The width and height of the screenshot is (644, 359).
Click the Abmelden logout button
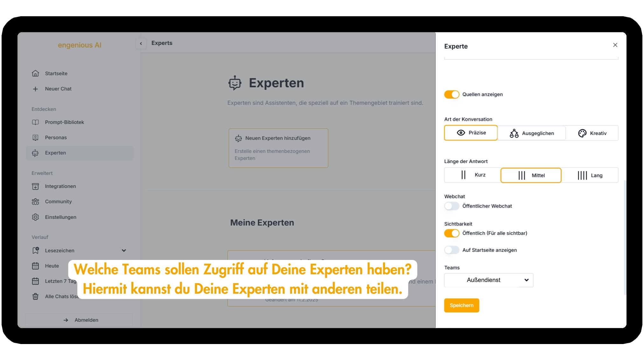pyautogui.click(x=79, y=320)
